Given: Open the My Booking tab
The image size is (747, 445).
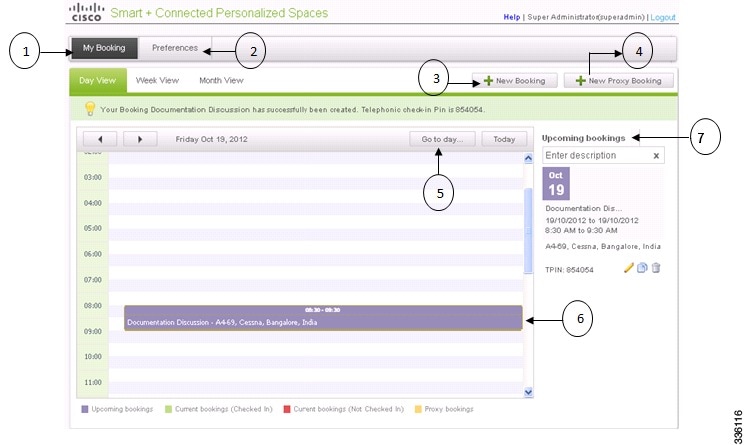Looking at the screenshot, I should coord(104,48).
